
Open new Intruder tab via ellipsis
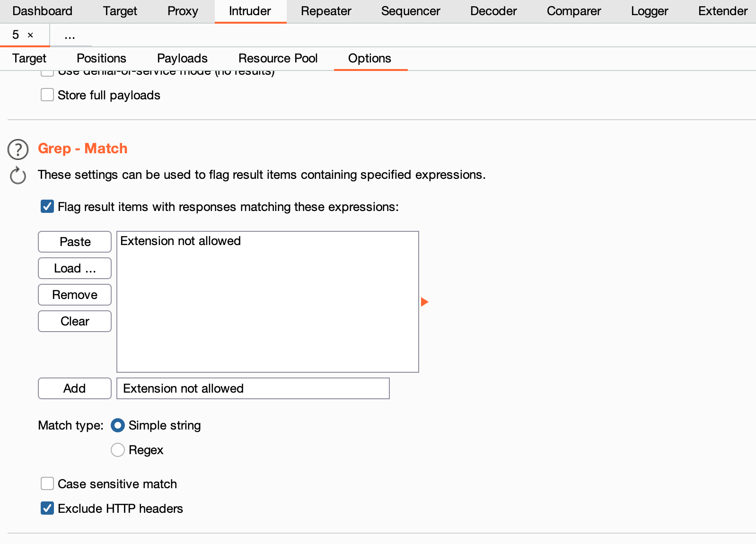tap(70, 35)
